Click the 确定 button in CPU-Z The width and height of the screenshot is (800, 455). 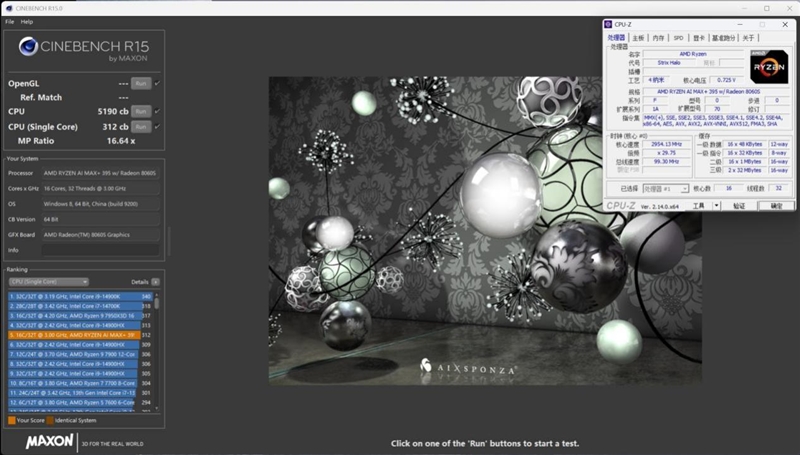(x=776, y=205)
